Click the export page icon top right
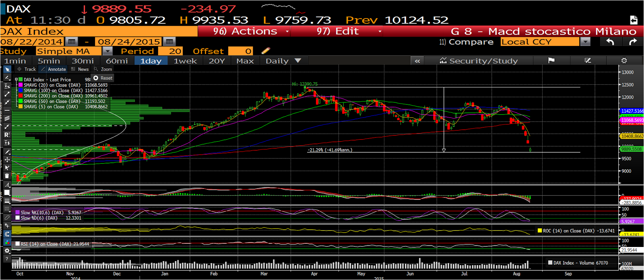The image size is (644, 280). pyautogui.click(x=634, y=20)
